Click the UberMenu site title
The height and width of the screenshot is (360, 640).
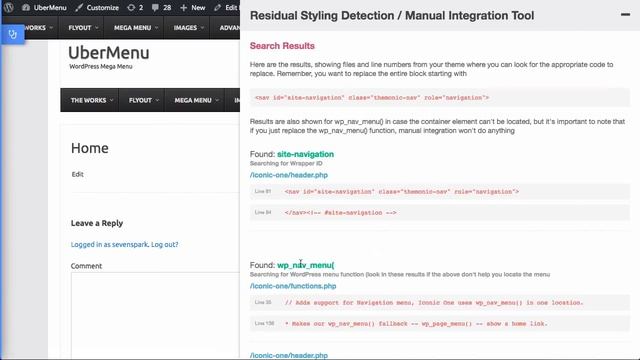pos(109,53)
